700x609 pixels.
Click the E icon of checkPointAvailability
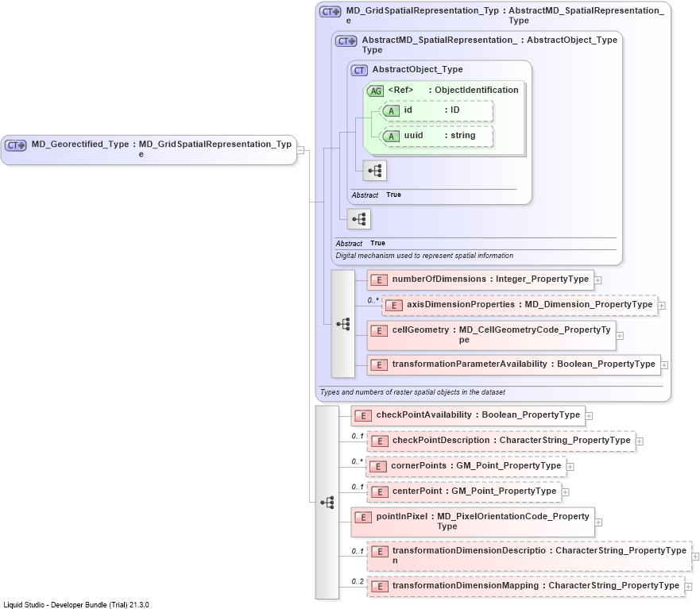click(363, 416)
